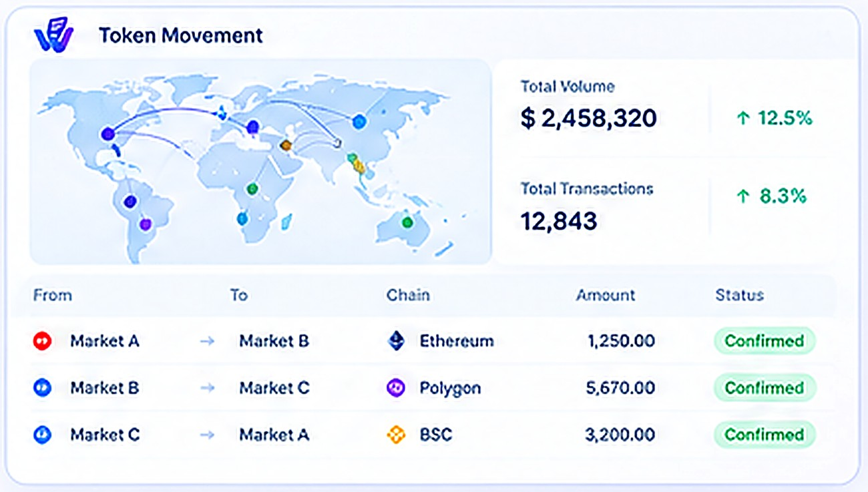Viewport: 868px width, 492px height.
Task: Click the orange BSC chain icon
Action: coord(396,435)
